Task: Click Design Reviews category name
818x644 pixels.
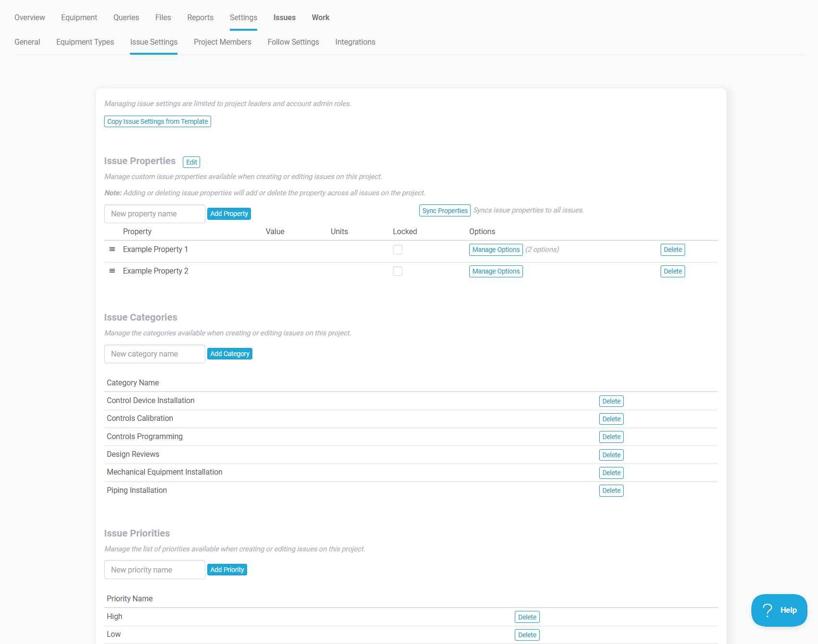Action: (x=133, y=454)
